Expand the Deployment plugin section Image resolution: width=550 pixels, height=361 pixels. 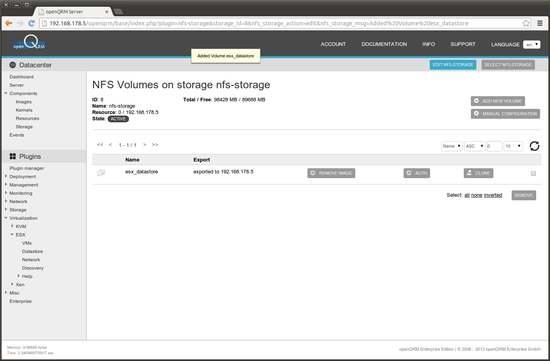click(x=6, y=176)
